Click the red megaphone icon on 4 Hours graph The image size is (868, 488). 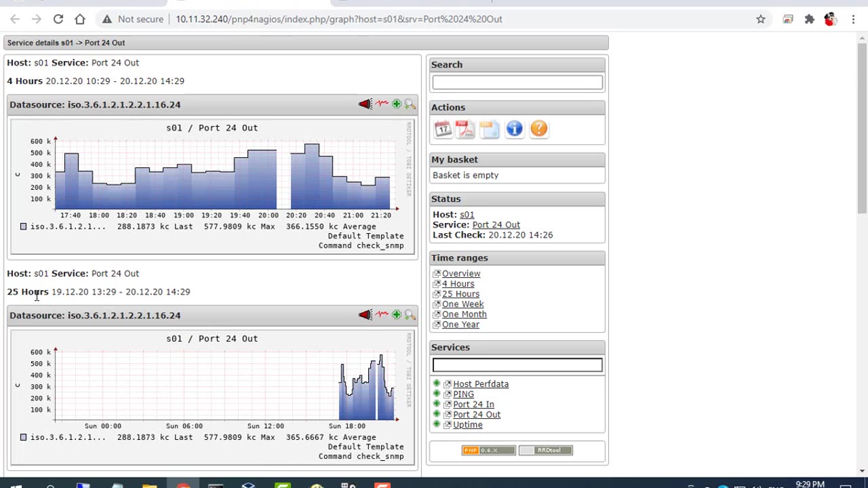point(366,104)
